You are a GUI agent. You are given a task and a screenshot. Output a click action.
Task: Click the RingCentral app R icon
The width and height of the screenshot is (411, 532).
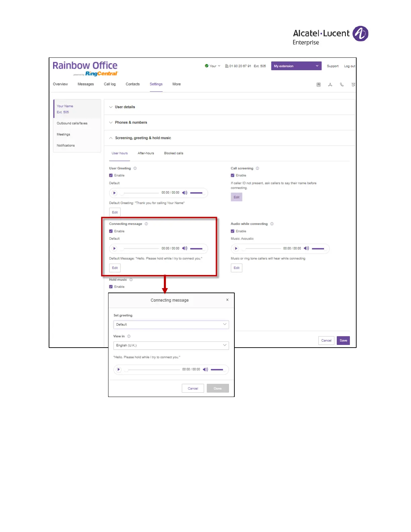click(318, 85)
